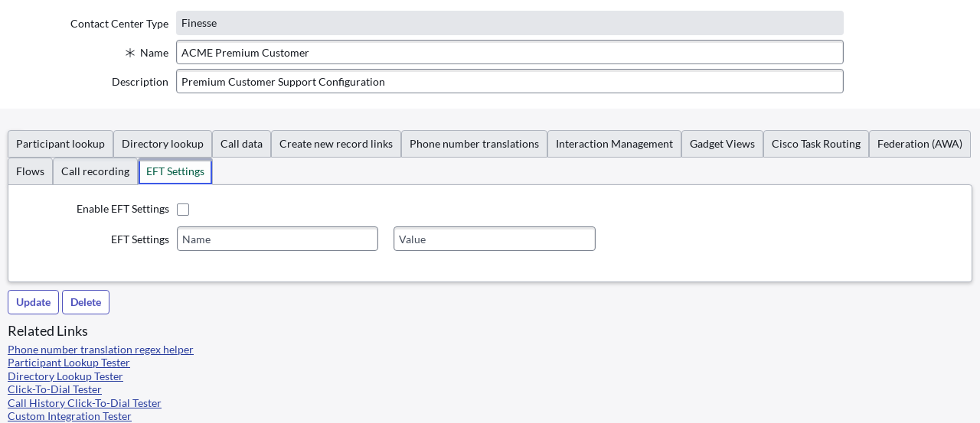Open the Gadget Views tab
Screen dimensions: 980x423
(722, 144)
